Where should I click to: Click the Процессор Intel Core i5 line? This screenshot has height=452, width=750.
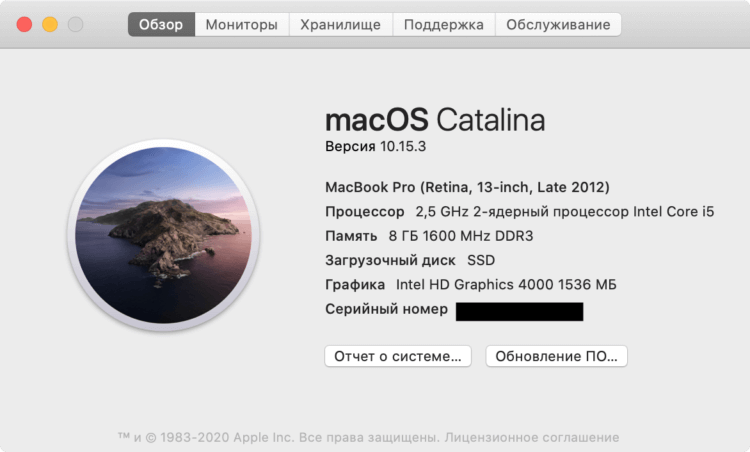pos(519,211)
